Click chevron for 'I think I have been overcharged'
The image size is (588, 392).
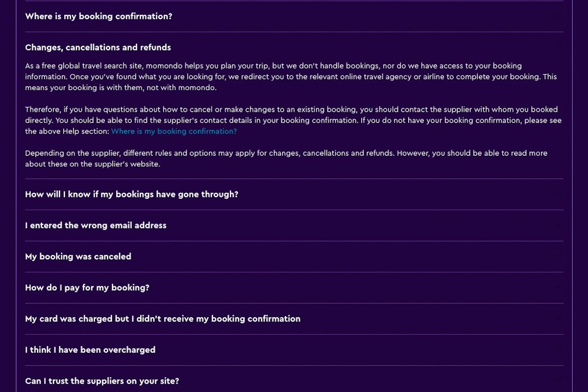point(558,350)
